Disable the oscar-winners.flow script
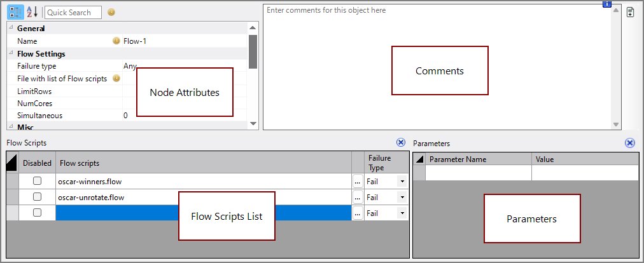The image size is (644, 263). click(x=37, y=181)
